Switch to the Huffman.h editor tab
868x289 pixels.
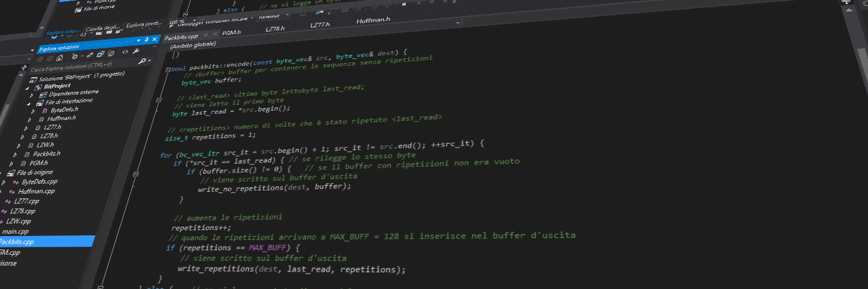[x=374, y=20]
